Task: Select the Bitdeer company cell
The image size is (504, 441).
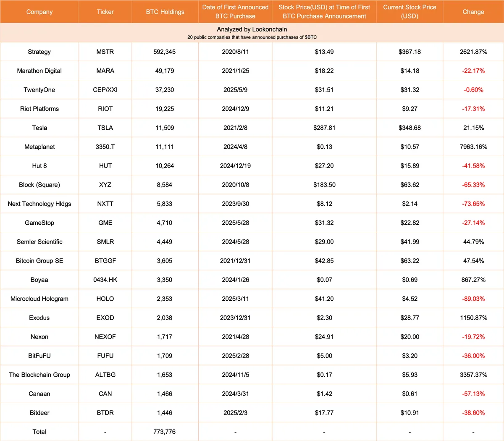Action: coord(39,413)
